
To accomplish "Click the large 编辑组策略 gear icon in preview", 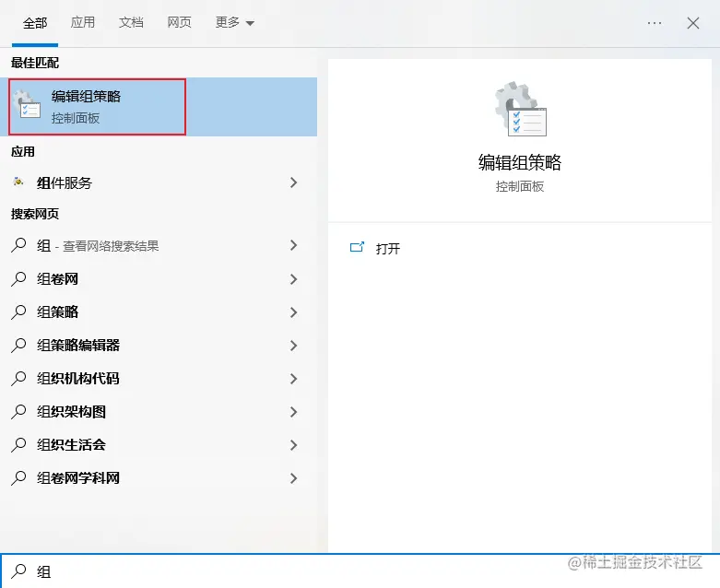I will 520,109.
